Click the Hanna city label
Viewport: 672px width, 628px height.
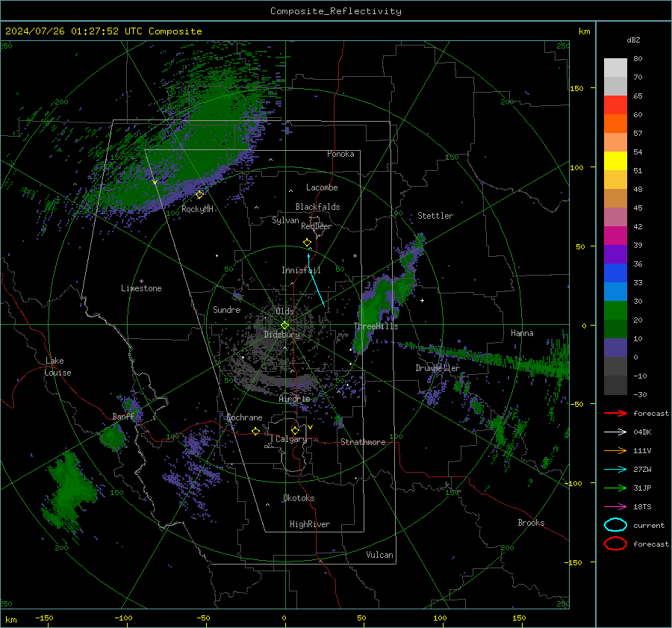522,333
